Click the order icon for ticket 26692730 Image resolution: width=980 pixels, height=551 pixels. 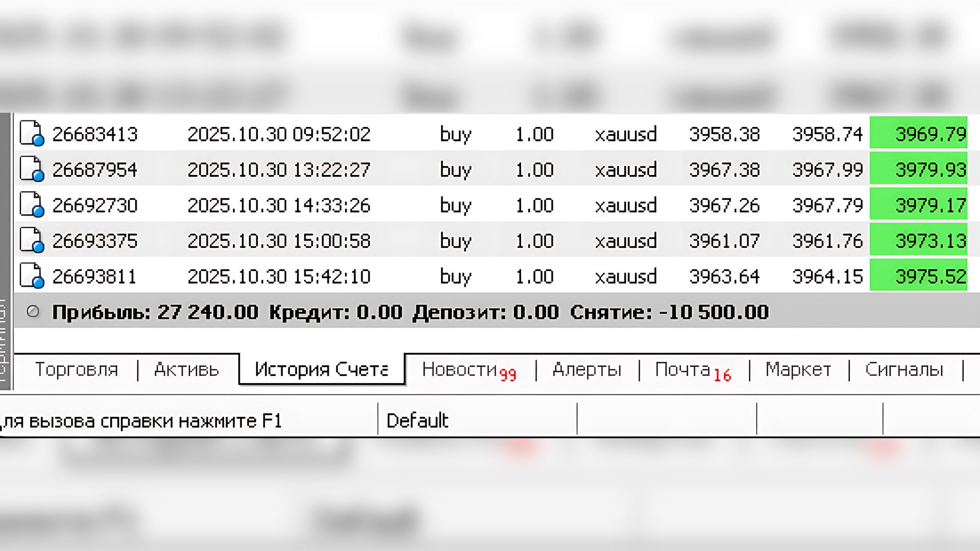[32, 205]
